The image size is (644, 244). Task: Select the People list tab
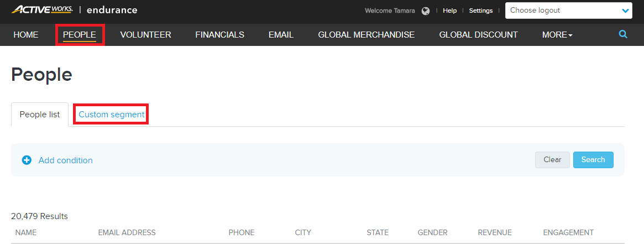coord(40,115)
